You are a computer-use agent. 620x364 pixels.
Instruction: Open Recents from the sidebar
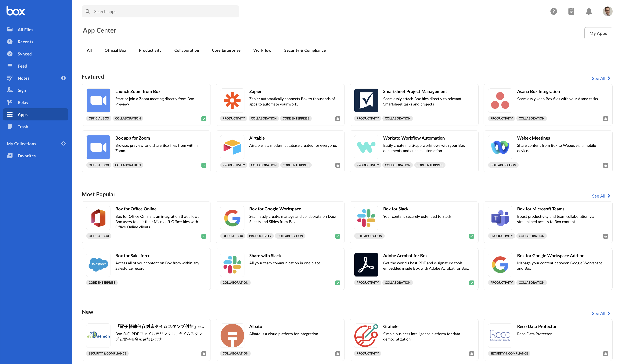(36, 41)
